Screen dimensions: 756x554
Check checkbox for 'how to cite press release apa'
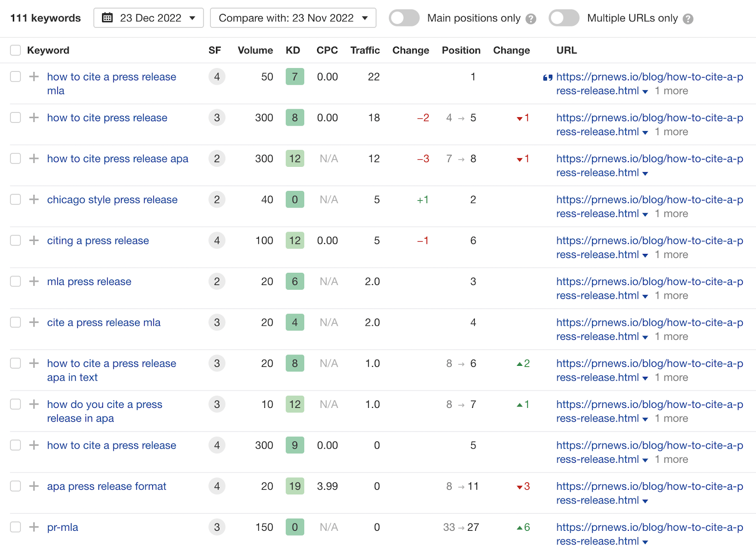click(16, 158)
